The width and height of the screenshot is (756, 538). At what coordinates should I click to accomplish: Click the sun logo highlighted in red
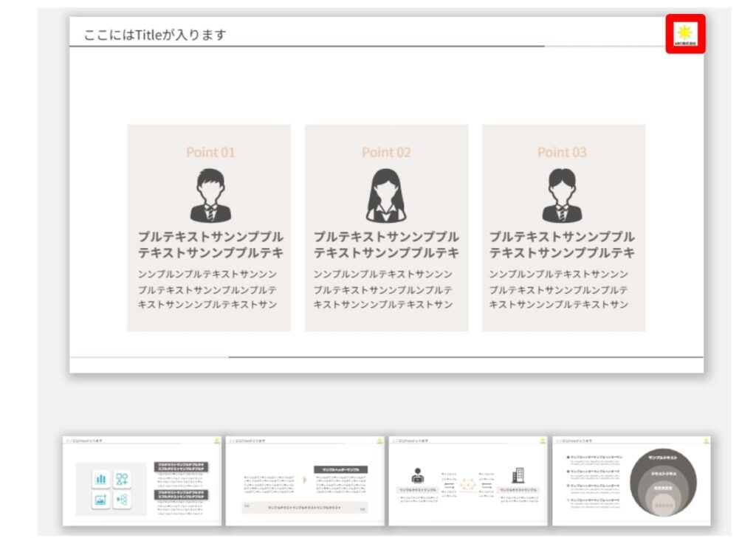click(685, 33)
